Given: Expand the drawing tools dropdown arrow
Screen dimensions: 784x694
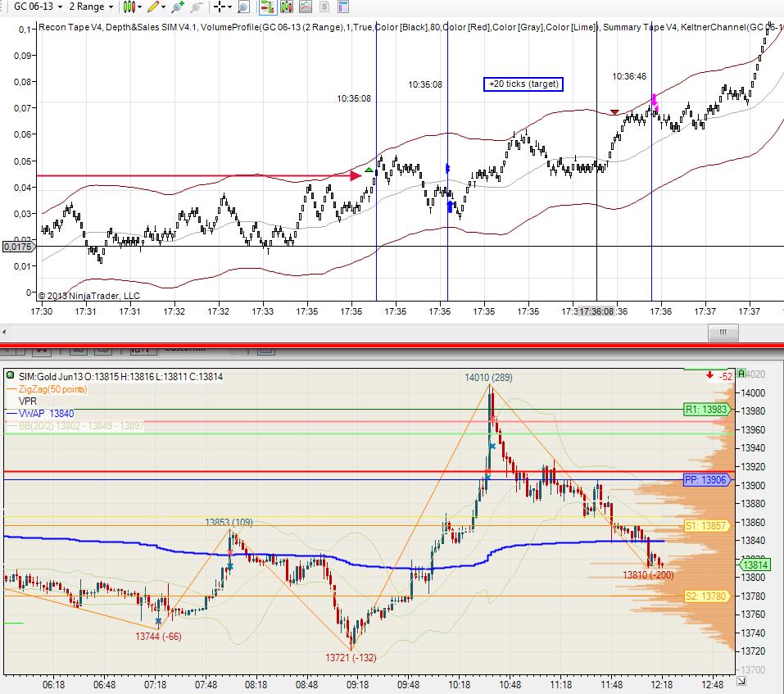Looking at the screenshot, I should coord(163,7).
